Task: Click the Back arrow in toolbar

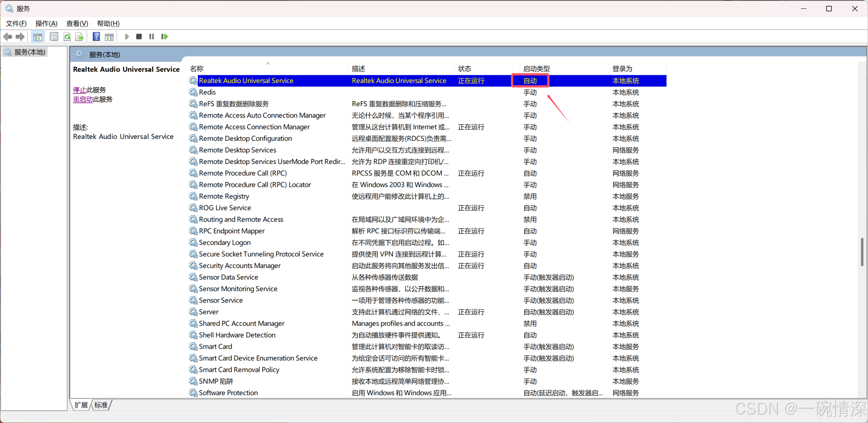Action: (8, 37)
